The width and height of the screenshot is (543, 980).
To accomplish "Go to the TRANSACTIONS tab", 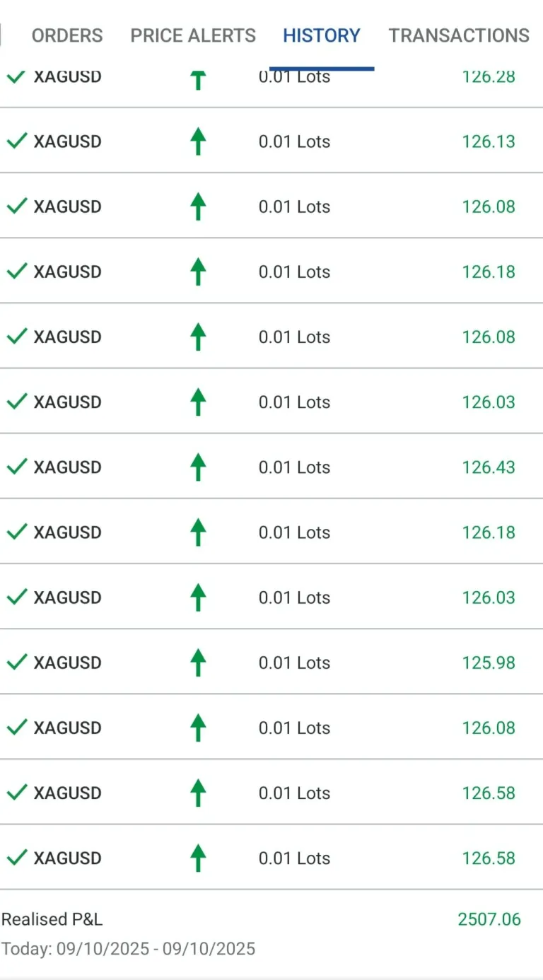I will click(x=459, y=35).
